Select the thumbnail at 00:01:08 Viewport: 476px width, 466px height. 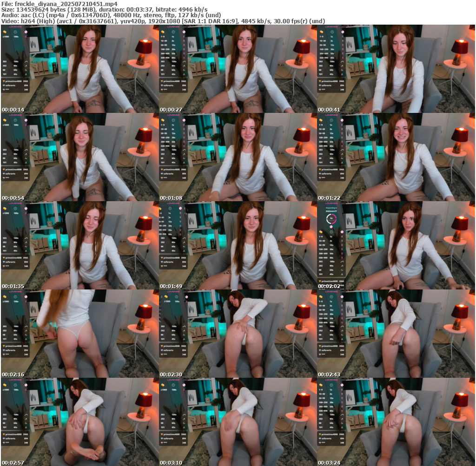pos(238,157)
